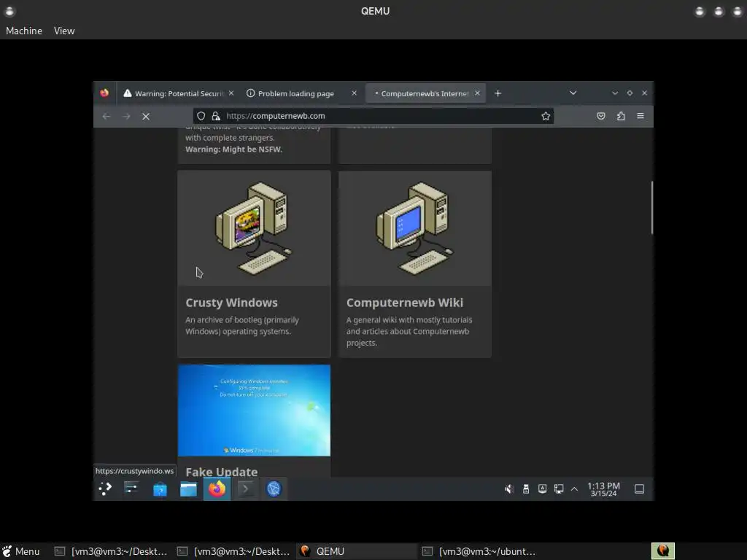Screen dimensions: 747x560
Task: Open the guest clock showing 1:13 PM
Action: pyautogui.click(x=603, y=489)
